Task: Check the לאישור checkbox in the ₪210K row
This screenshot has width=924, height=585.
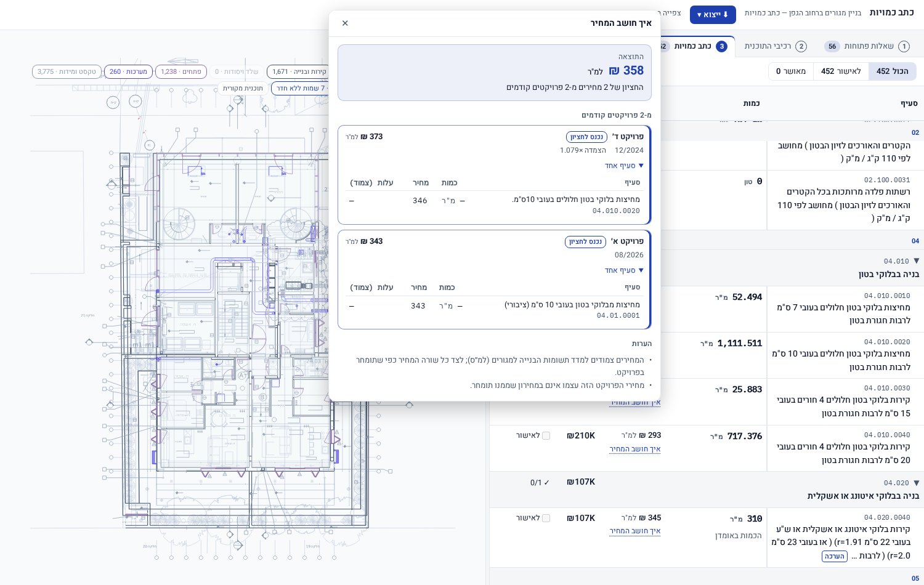Action: click(546, 436)
